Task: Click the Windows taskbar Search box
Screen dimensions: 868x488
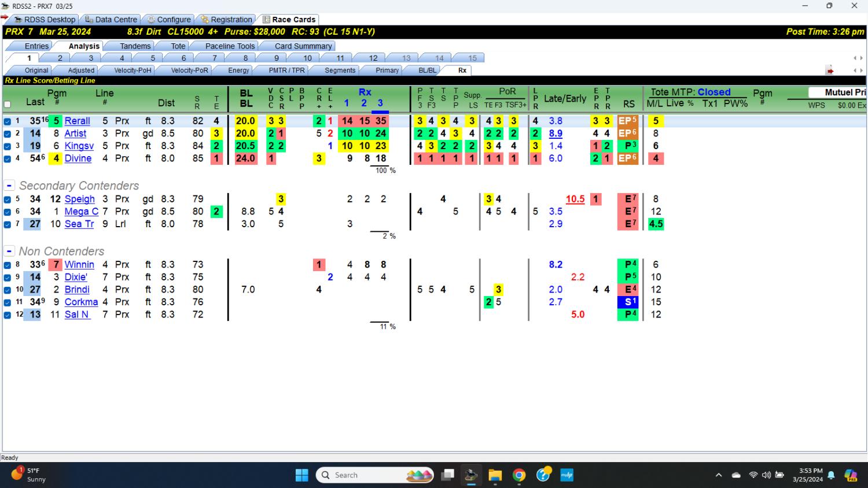Action: click(x=375, y=475)
